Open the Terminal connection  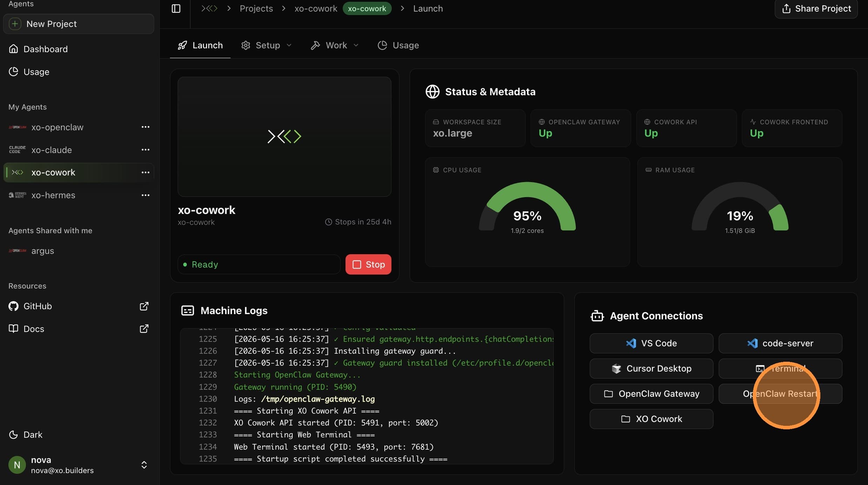[780, 369]
